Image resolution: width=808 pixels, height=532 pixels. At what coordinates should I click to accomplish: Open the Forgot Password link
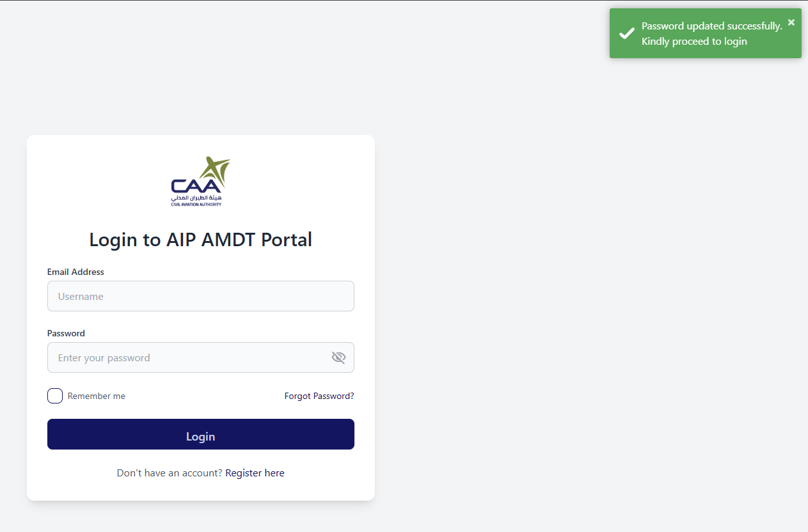(319, 396)
